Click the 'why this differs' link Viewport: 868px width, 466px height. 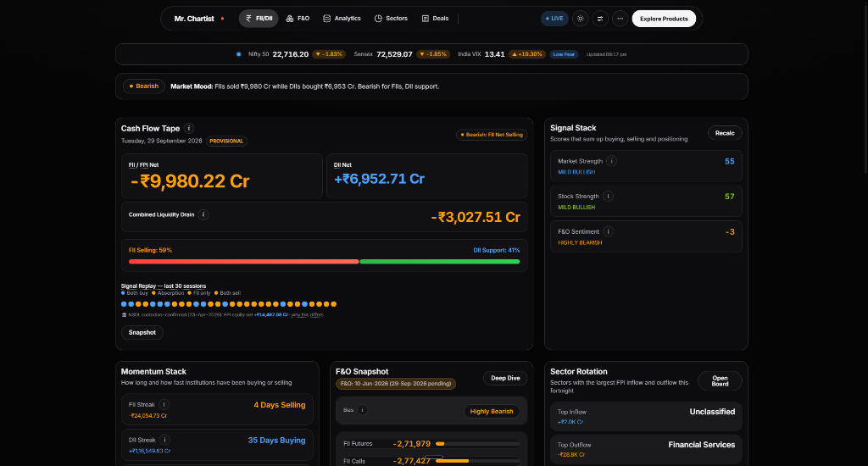(307, 315)
